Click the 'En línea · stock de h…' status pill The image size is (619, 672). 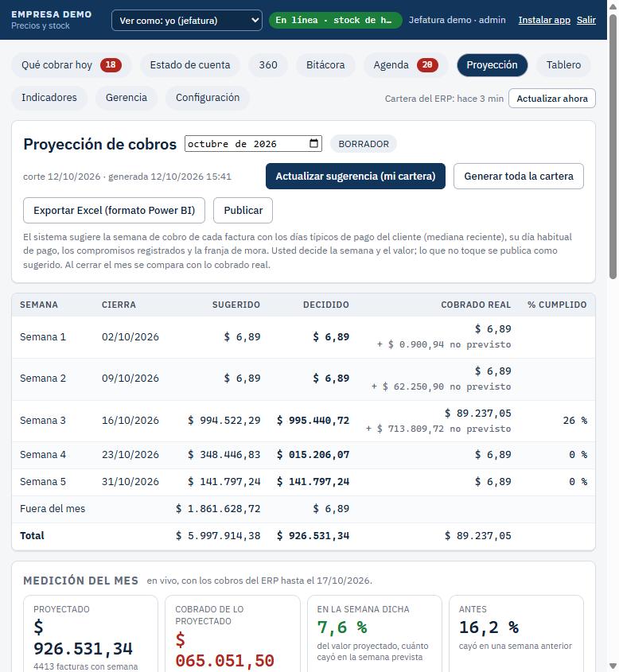[x=335, y=20]
